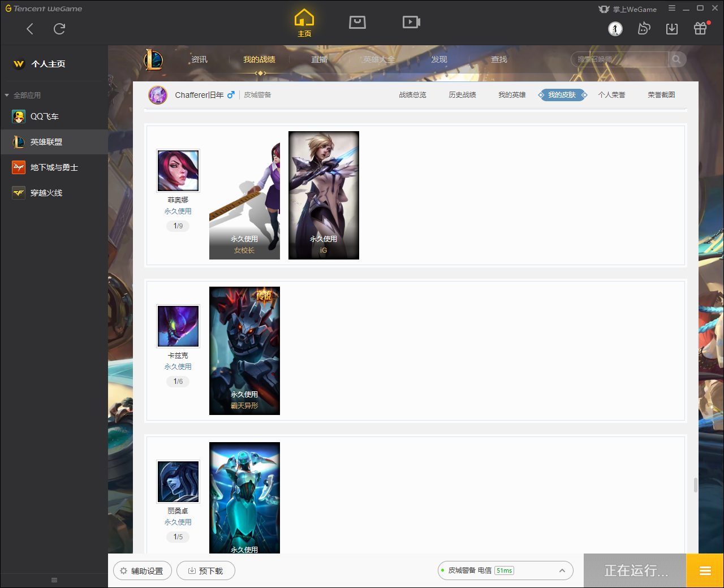
Task: Click the QQ飞车 game icon
Action: pyautogui.click(x=19, y=116)
